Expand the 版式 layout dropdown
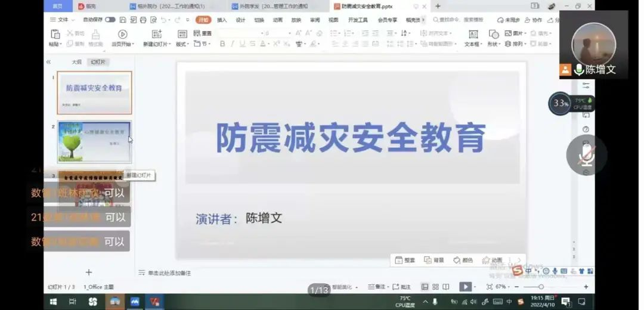 (x=182, y=44)
